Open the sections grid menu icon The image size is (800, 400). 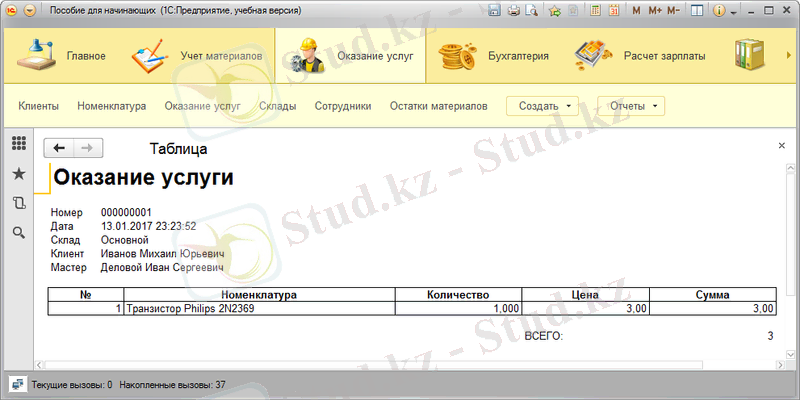(x=19, y=143)
